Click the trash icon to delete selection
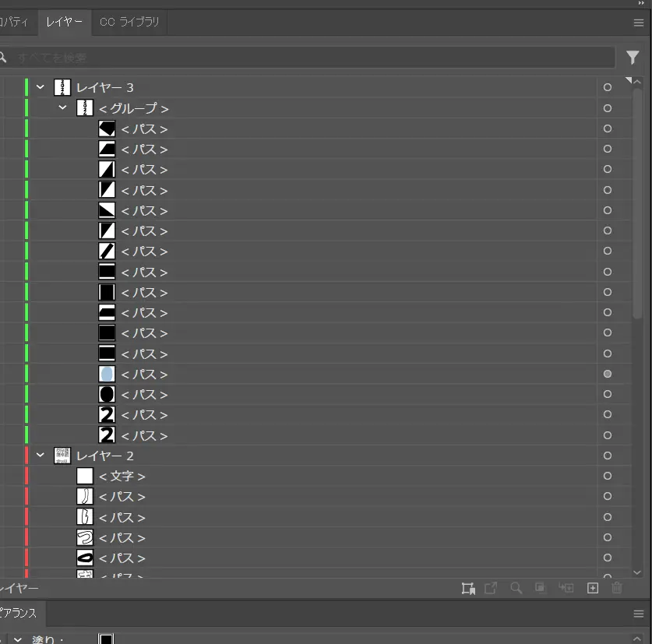The width and height of the screenshot is (652, 644). point(617,589)
